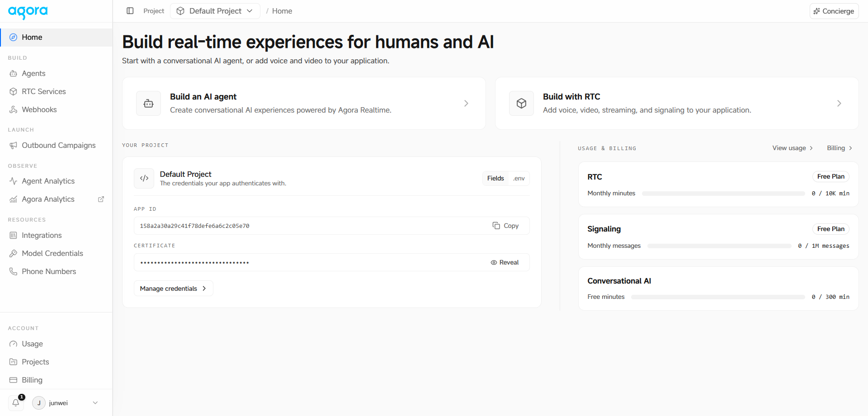Open the Concierge assistant
The width and height of the screenshot is (868, 416).
click(x=834, y=11)
